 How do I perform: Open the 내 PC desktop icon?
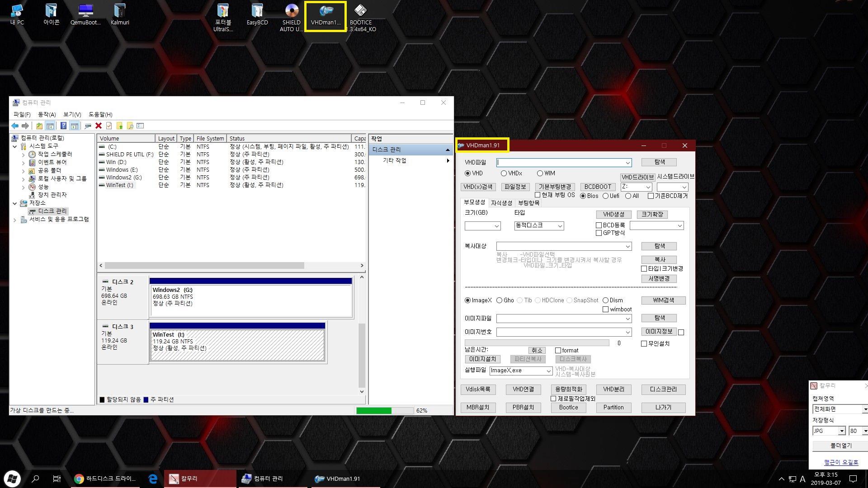[x=17, y=15]
